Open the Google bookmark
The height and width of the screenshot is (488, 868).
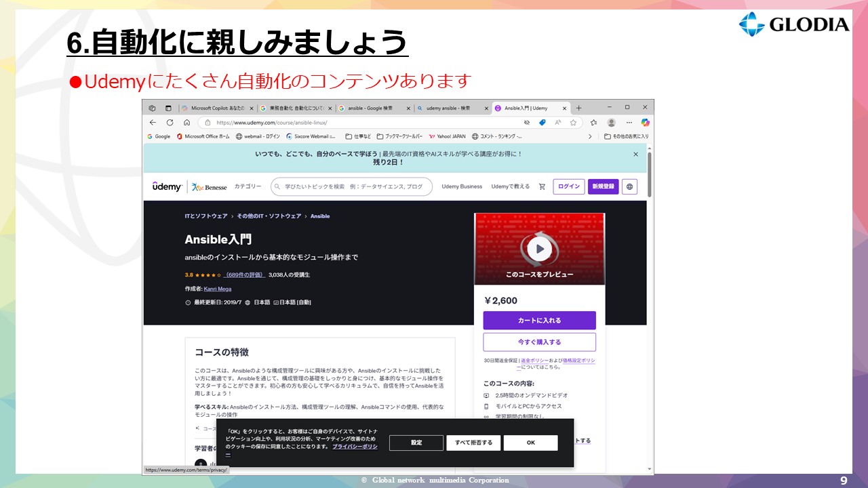pyautogui.click(x=159, y=136)
